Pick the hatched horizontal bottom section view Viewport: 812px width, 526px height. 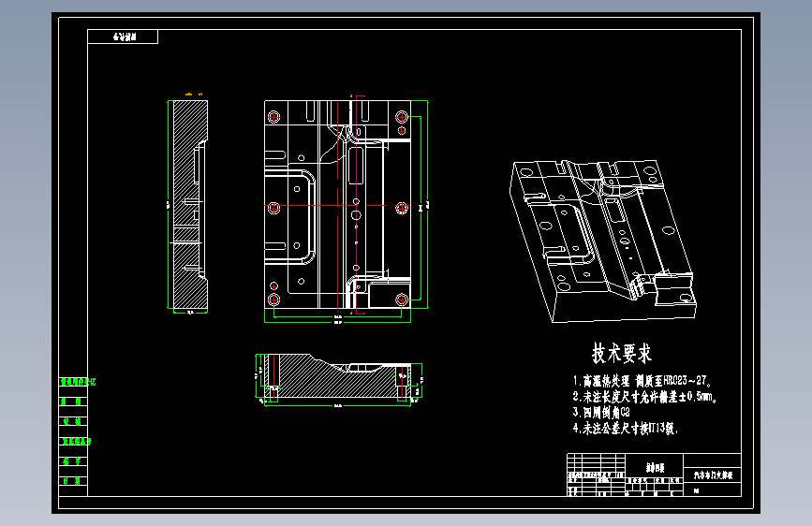click(x=339, y=377)
